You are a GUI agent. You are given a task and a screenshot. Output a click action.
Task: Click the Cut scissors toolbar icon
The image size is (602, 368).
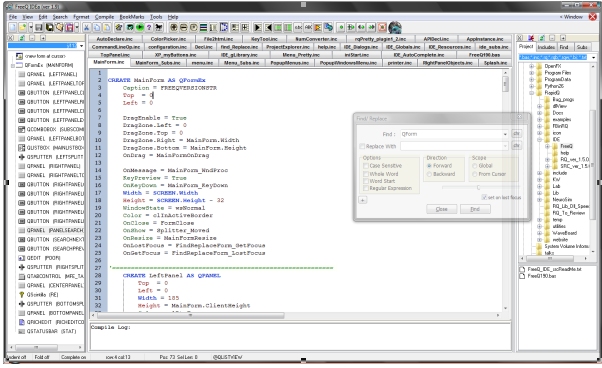pos(86,27)
